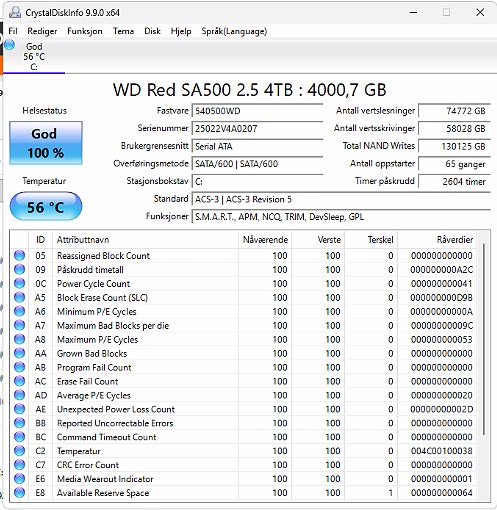Click status orb for Reassigned Block Count

(x=20, y=255)
